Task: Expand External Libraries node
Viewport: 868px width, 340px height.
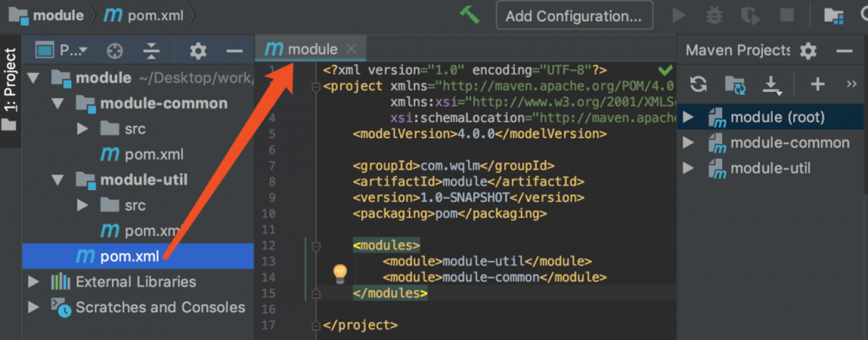Action: (x=33, y=282)
